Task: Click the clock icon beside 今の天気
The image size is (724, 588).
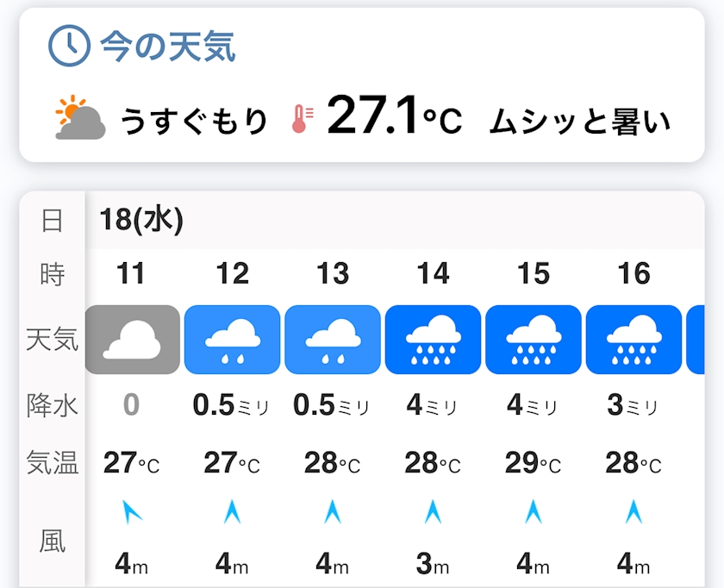Action: click(69, 46)
